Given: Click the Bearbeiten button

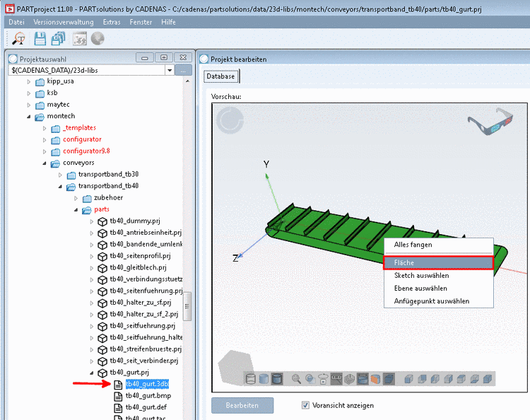Looking at the screenshot, I should (242, 405).
